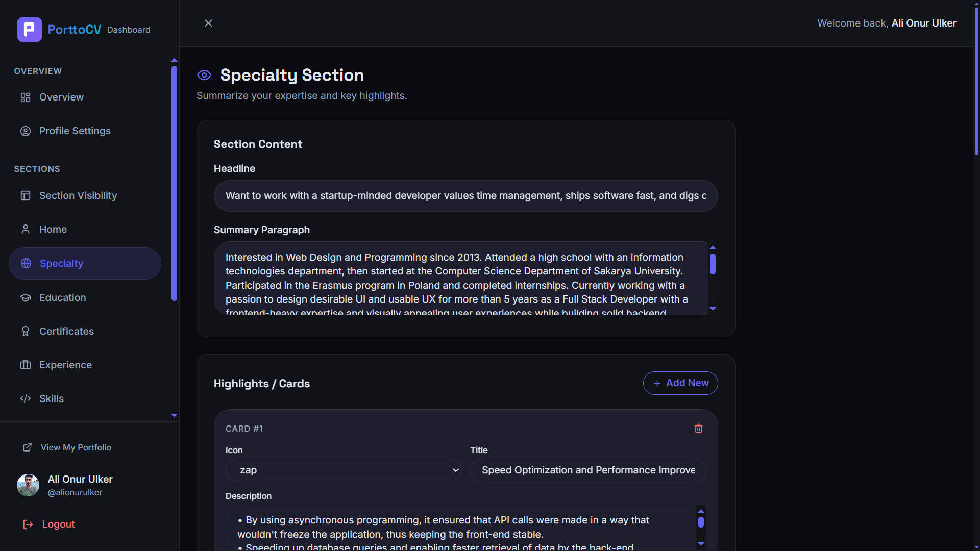
Task: Open the View My Portfolio link
Action: [67, 447]
